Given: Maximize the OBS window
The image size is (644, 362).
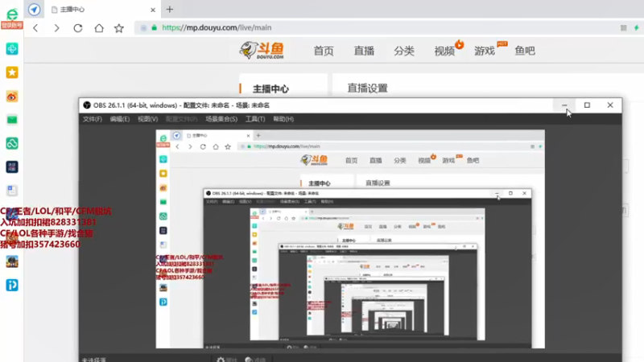Looking at the screenshot, I should coord(588,105).
